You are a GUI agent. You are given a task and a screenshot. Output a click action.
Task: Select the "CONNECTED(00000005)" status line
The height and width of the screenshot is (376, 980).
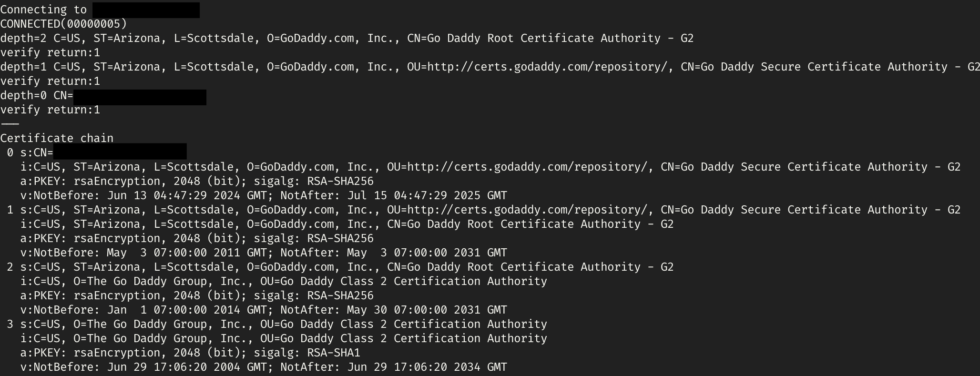63,24
